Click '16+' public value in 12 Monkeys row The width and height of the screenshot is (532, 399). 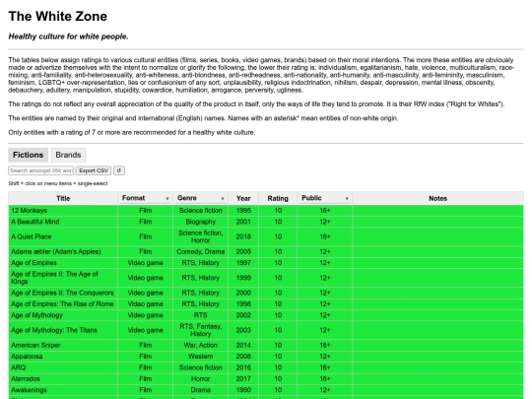point(325,211)
